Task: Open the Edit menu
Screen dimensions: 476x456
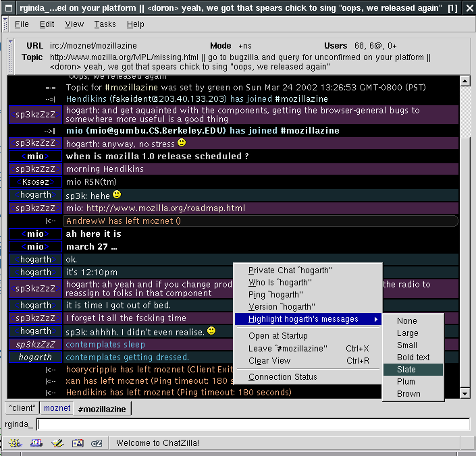Action: coord(47,24)
